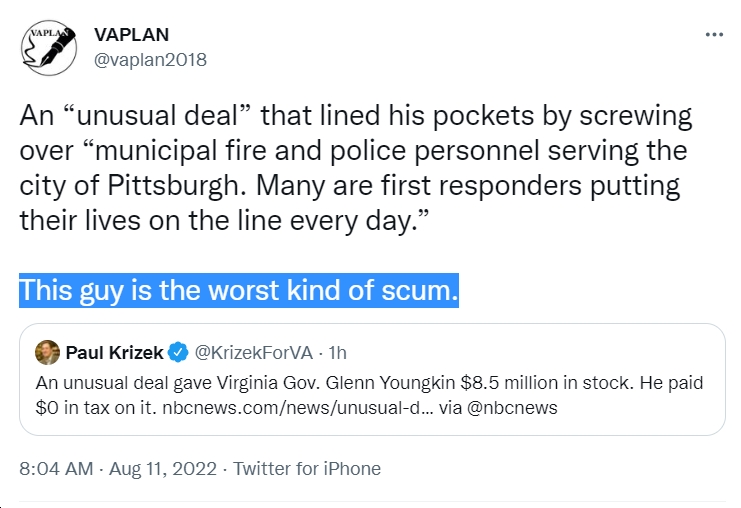The width and height of the screenshot is (741, 508).
Task: Open the @vaplan2018 handle
Action: point(150,60)
